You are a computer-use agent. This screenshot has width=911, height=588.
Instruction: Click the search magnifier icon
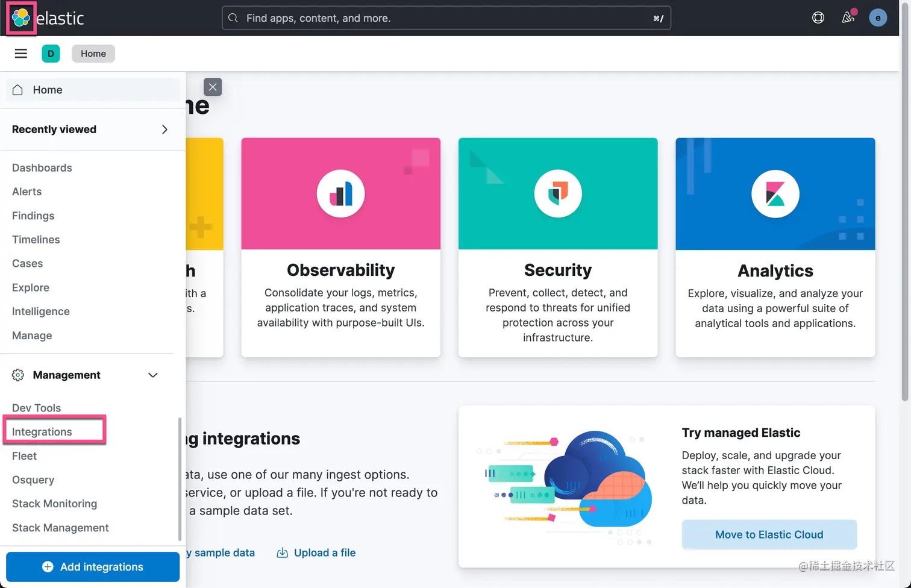coord(233,18)
